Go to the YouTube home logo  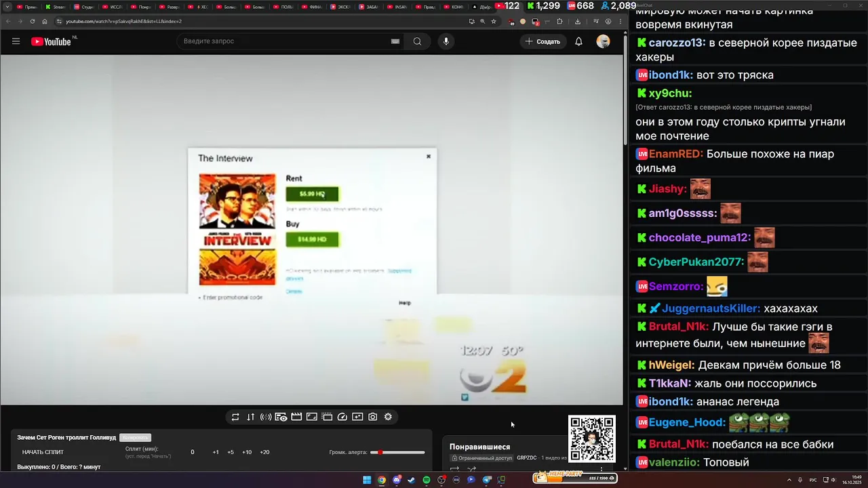coord(51,41)
